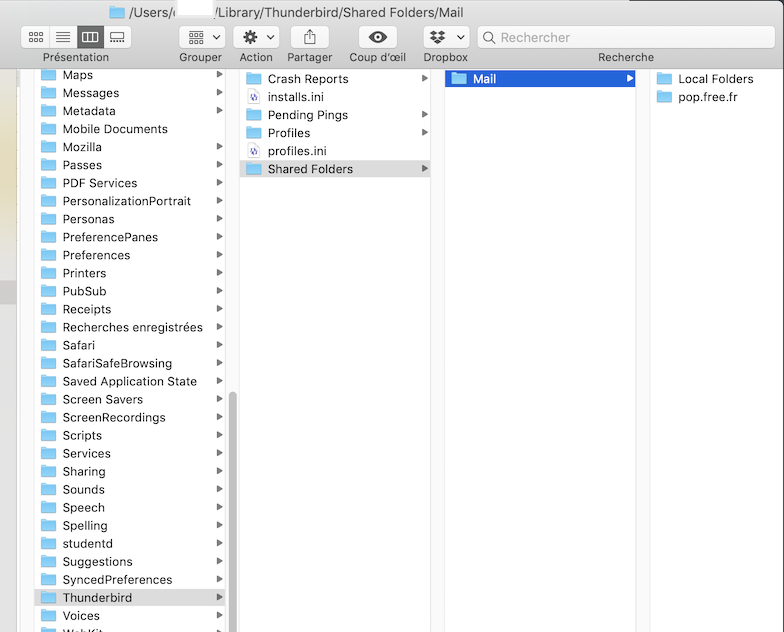Click the Metadata folder icon

coord(48,110)
